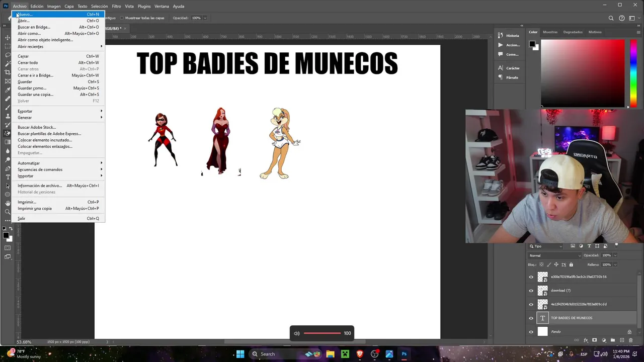Viewport: 644px width, 362px height.
Task: Select the Brush tool
Action: click(x=8, y=107)
